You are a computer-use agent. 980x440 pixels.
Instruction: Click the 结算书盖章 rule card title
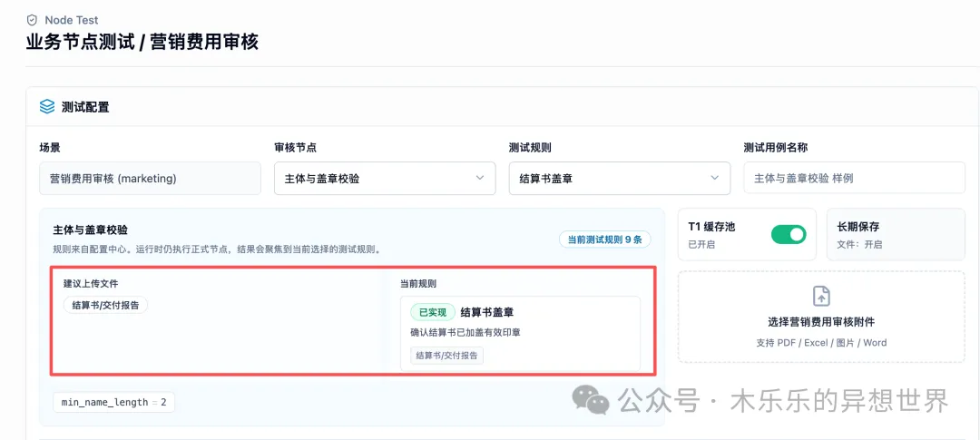(x=487, y=312)
